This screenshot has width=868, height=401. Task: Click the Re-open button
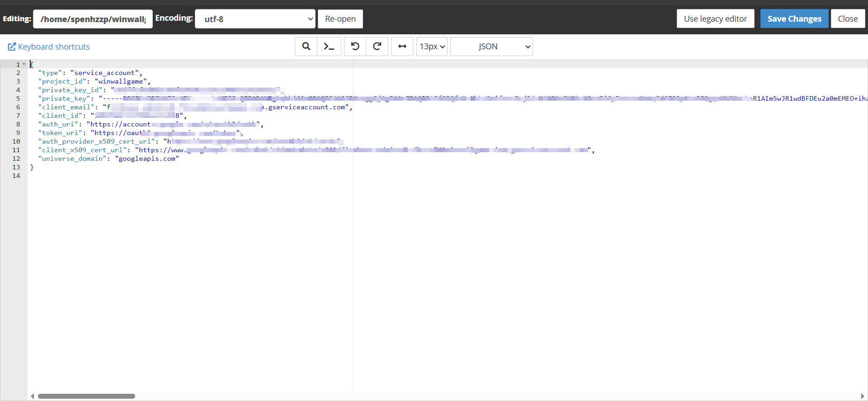pos(340,19)
